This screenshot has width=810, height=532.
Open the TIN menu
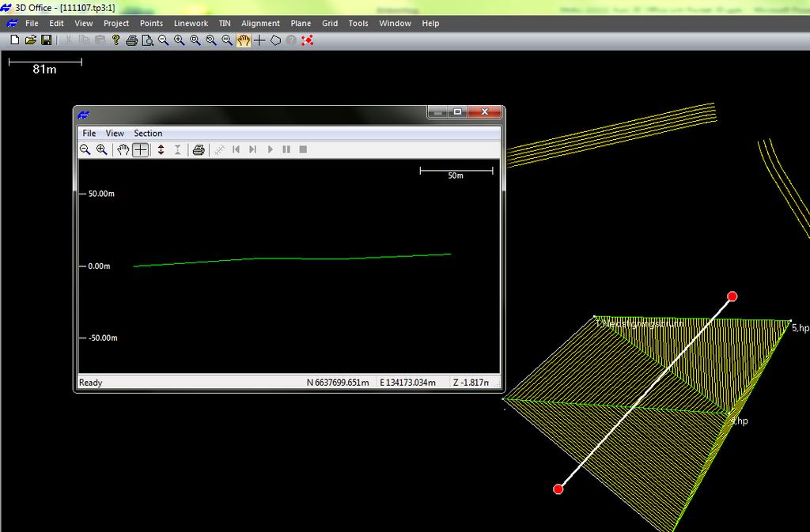225,23
